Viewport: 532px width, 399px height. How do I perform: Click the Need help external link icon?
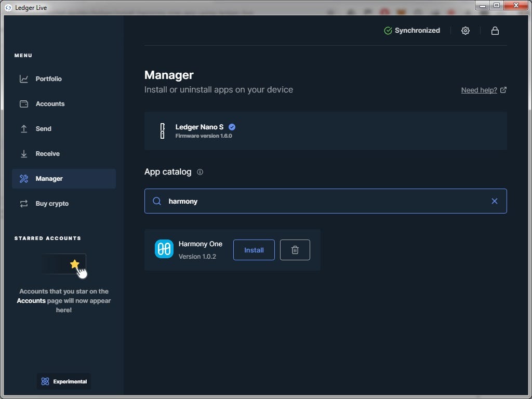[x=503, y=90]
